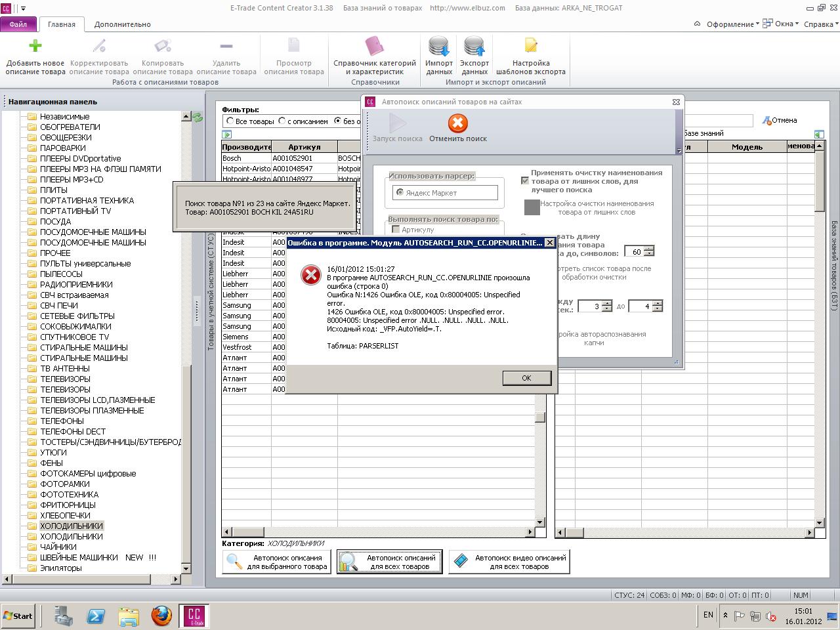Click the Модель column header
The height and width of the screenshot is (630, 840).
coord(747,147)
